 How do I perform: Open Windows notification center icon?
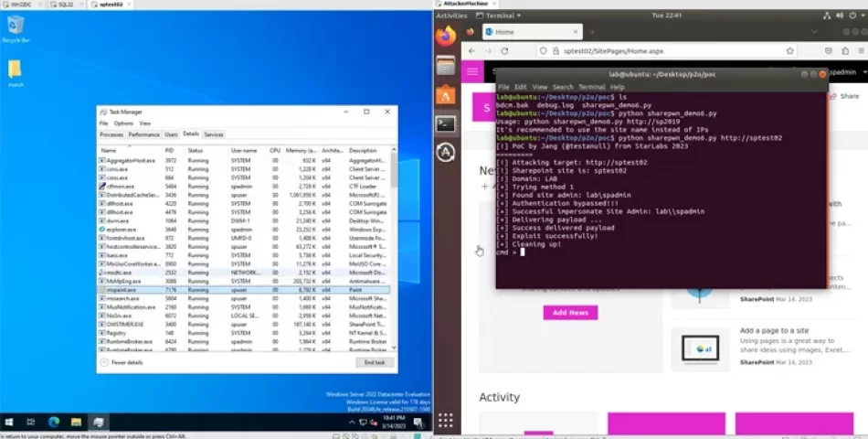(418, 423)
